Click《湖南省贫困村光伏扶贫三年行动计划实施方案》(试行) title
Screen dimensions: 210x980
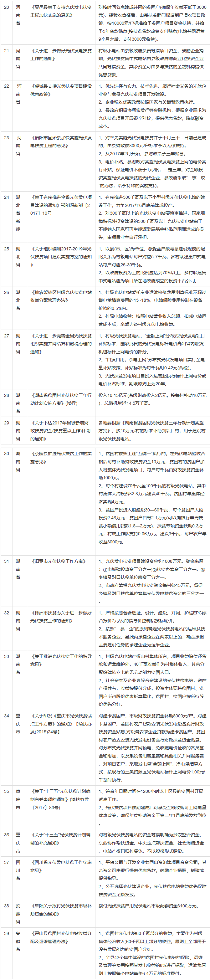[x=61, y=399]
